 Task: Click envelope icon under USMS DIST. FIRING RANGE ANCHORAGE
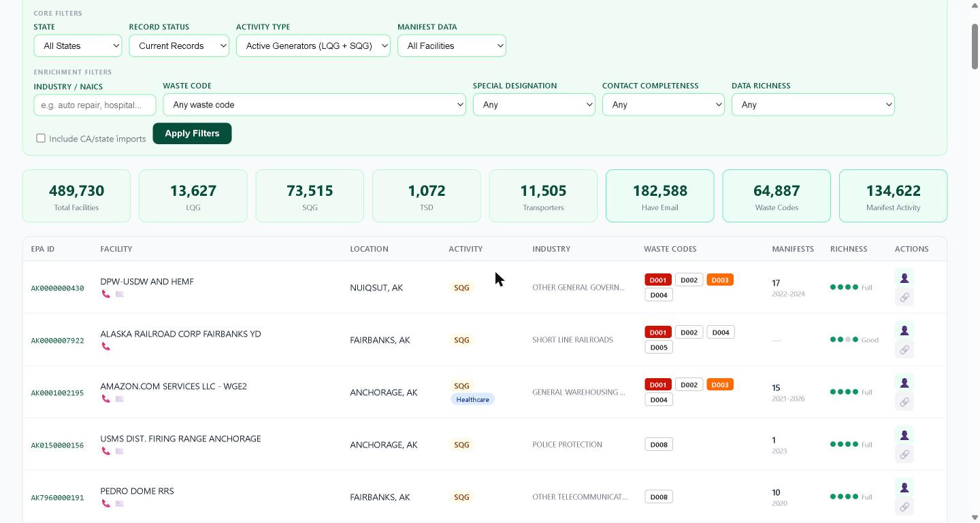[x=119, y=451]
